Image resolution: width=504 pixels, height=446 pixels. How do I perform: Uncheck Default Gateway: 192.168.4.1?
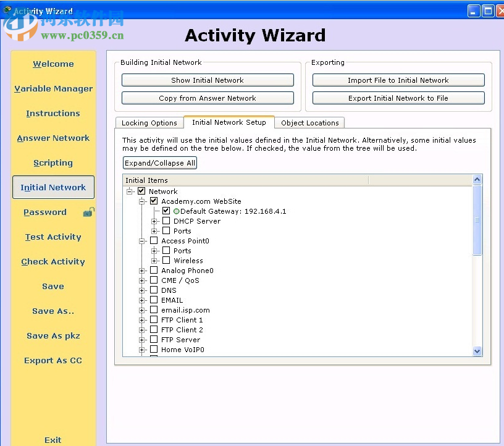tap(166, 211)
